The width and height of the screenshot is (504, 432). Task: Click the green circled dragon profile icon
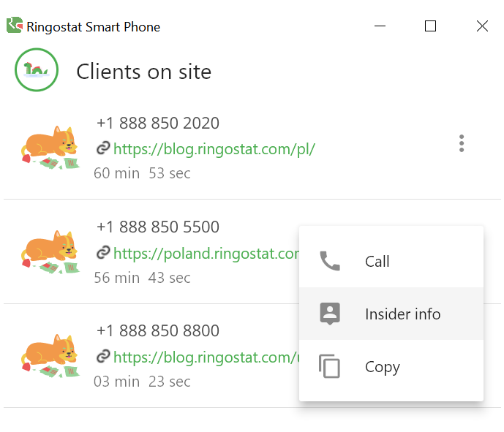pyautogui.click(x=37, y=69)
